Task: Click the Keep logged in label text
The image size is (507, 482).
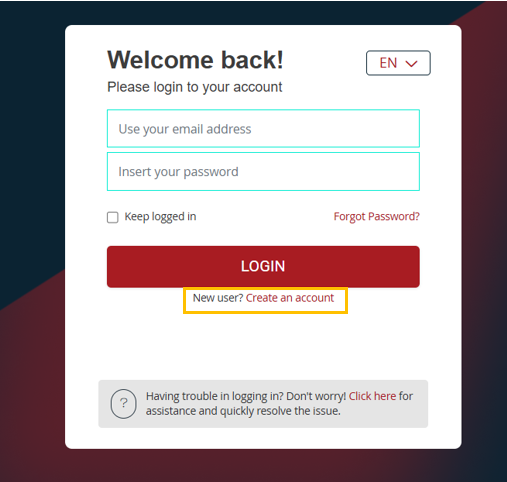Action: click(x=160, y=217)
